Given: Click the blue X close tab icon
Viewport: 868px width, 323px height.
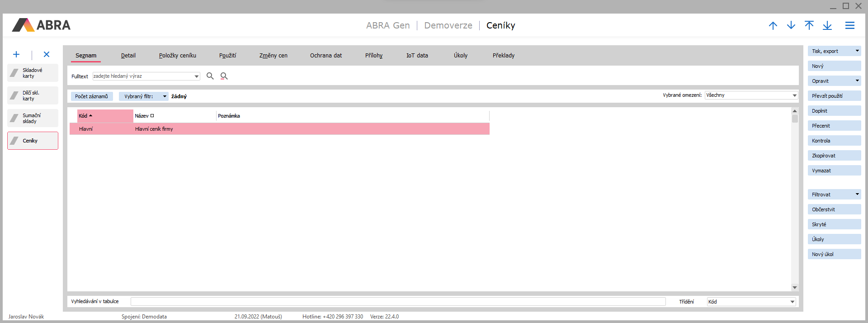Looking at the screenshot, I should coord(47,55).
